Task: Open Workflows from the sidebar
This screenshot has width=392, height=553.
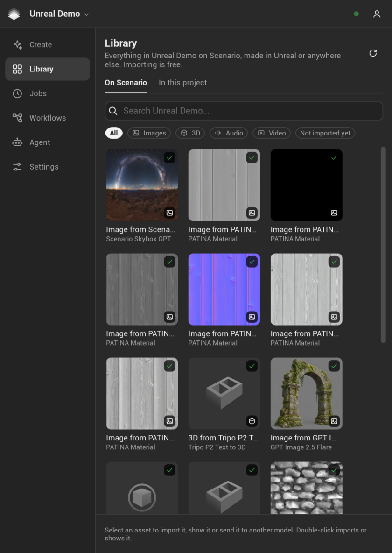Action: pos(48,118)
